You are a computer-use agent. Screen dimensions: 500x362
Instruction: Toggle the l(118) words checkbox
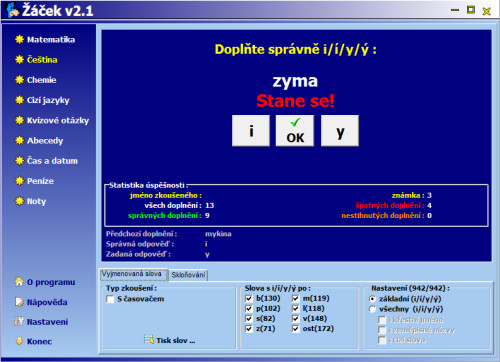(295, 308)
